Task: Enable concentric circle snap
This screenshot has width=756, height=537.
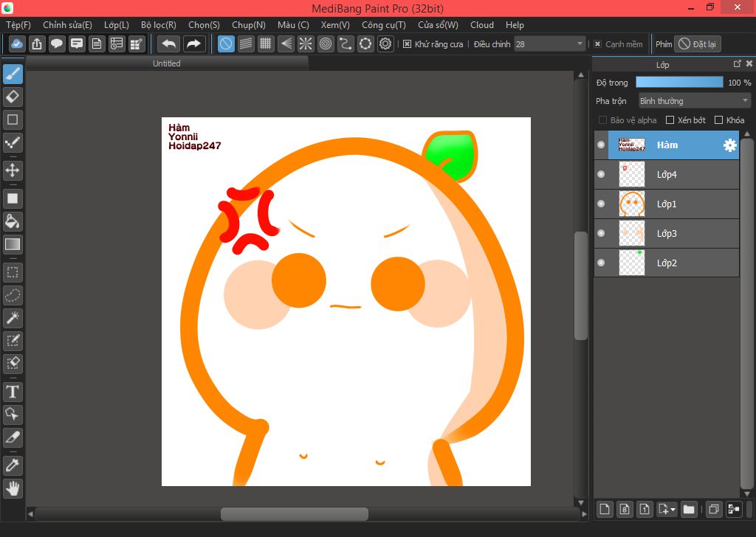Action: [326, 44]
